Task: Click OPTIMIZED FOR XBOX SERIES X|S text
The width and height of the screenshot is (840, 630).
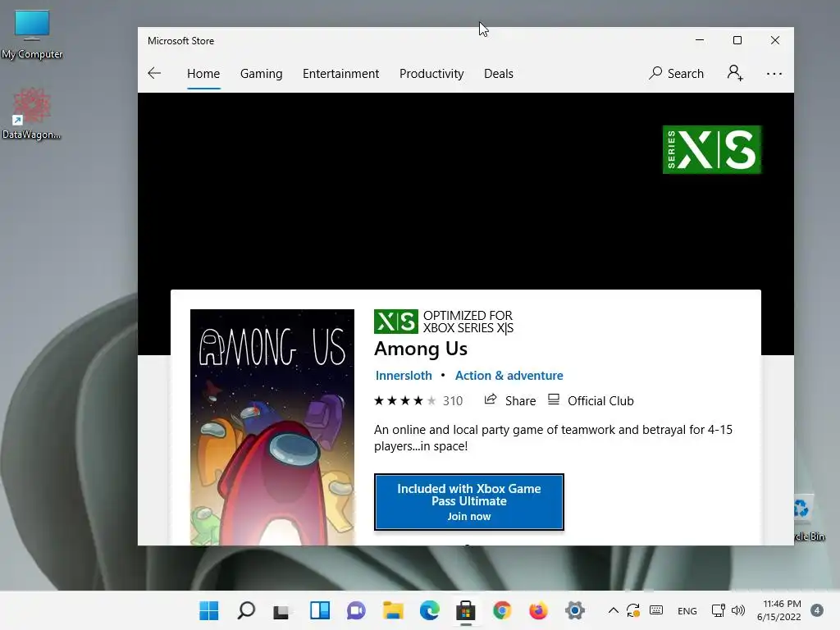Action: 468,322
